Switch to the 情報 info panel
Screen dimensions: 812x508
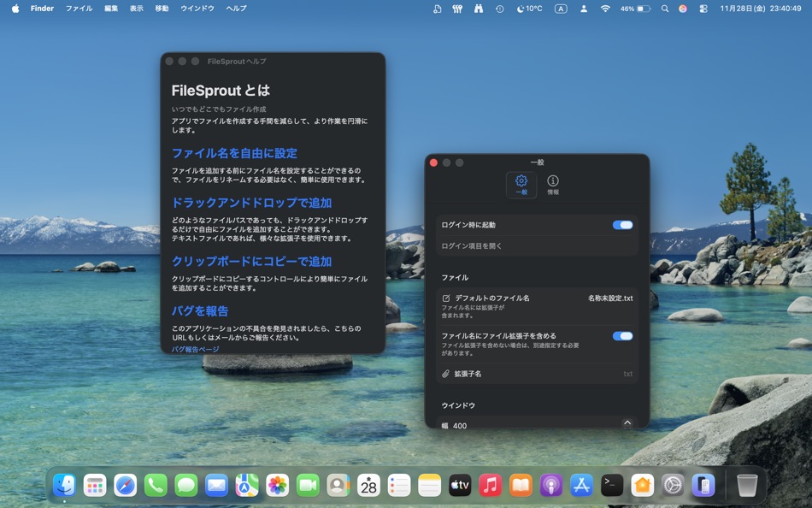click(554, 183)
